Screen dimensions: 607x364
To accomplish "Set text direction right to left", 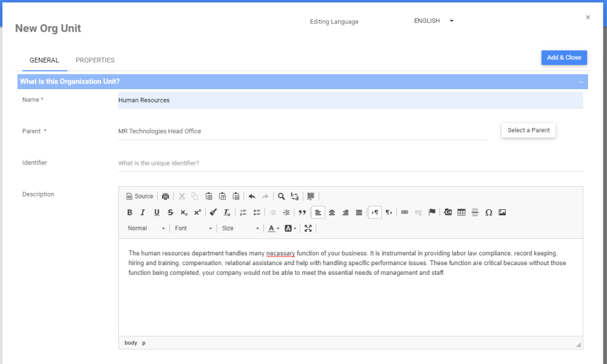I will coord(388,212).
